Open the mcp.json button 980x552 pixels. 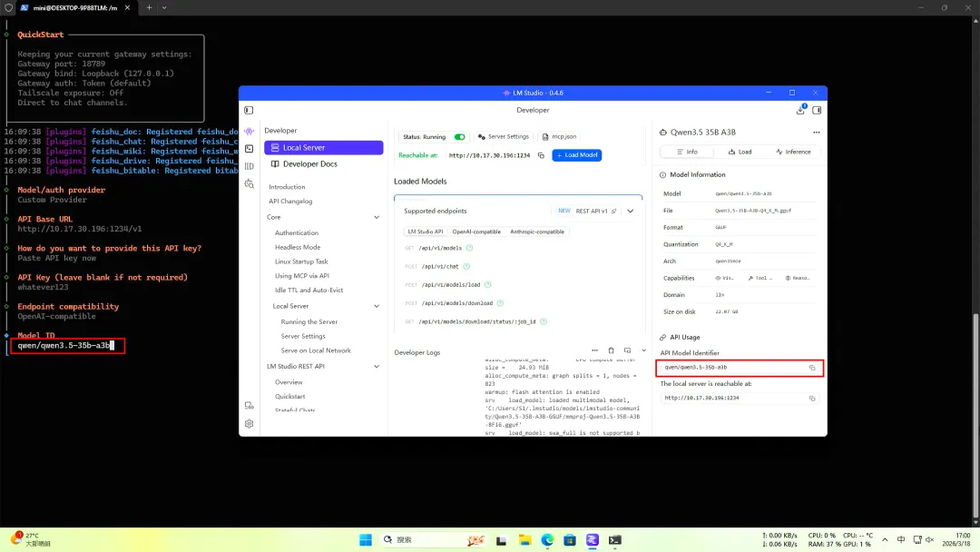pos(559,137)
